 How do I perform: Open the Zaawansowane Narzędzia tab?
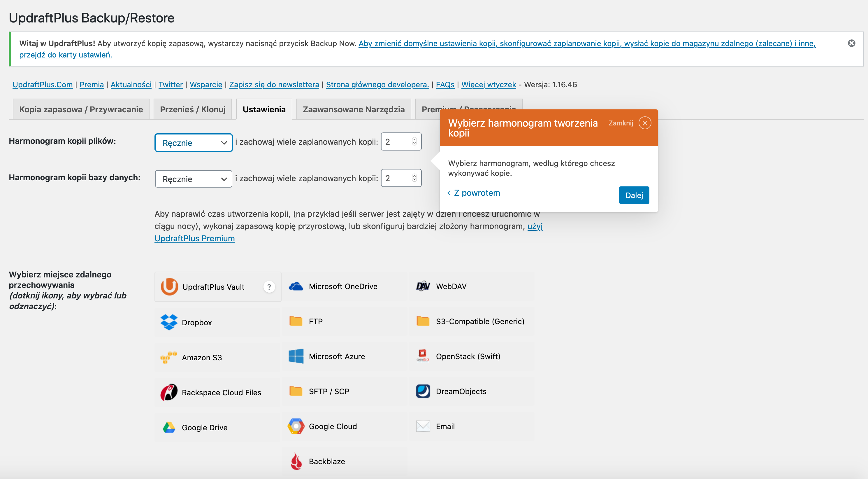(354, 109)
